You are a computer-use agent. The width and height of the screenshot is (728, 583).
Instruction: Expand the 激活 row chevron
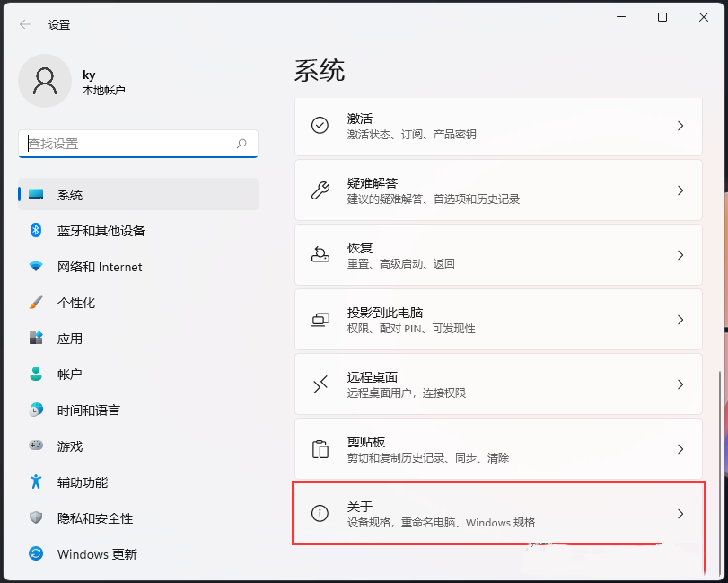tap(681, 126)
